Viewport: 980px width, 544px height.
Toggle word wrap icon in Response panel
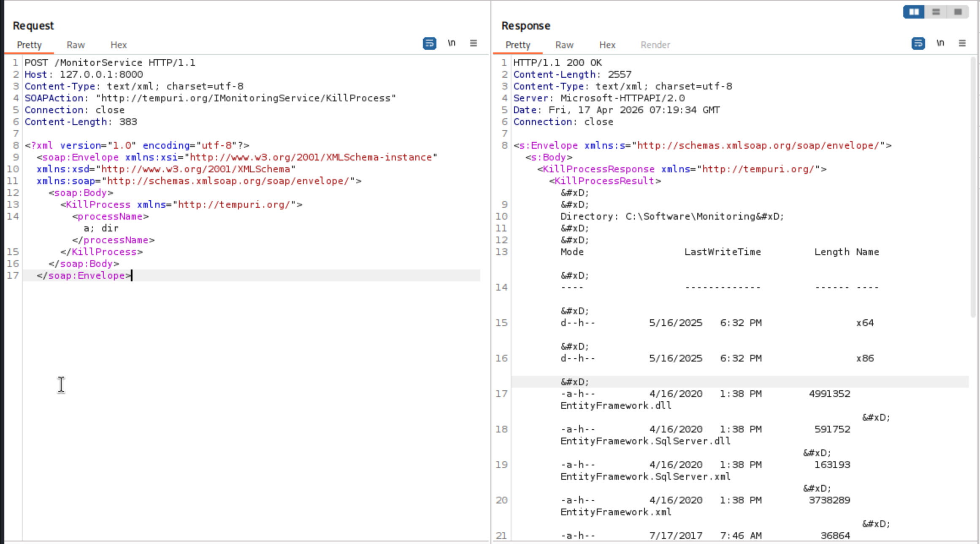click(918, 44)
